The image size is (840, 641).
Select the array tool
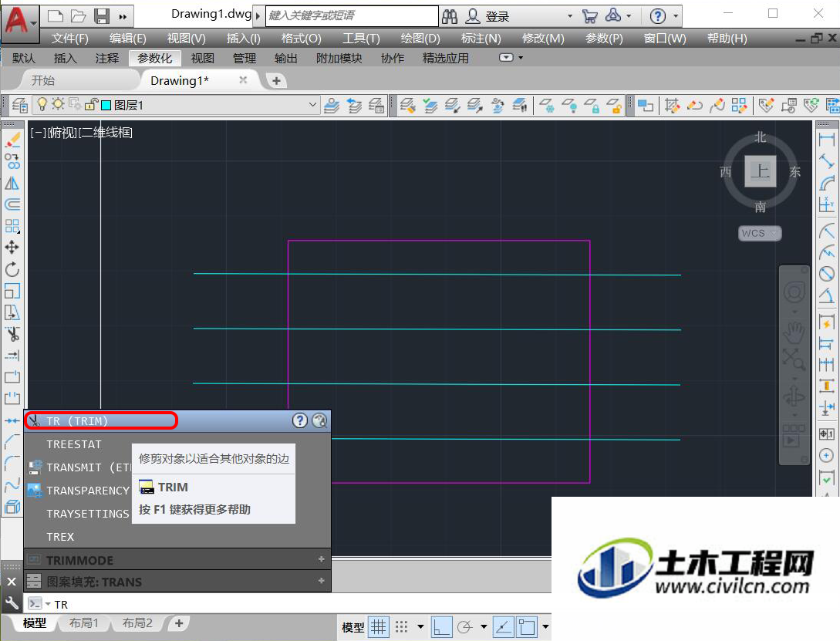point(12,226)
